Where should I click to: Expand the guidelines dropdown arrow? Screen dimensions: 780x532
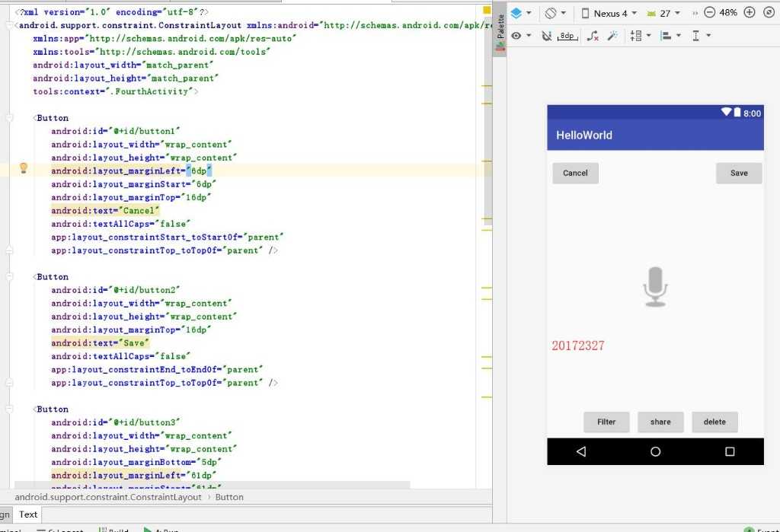(x=708, y=36)
